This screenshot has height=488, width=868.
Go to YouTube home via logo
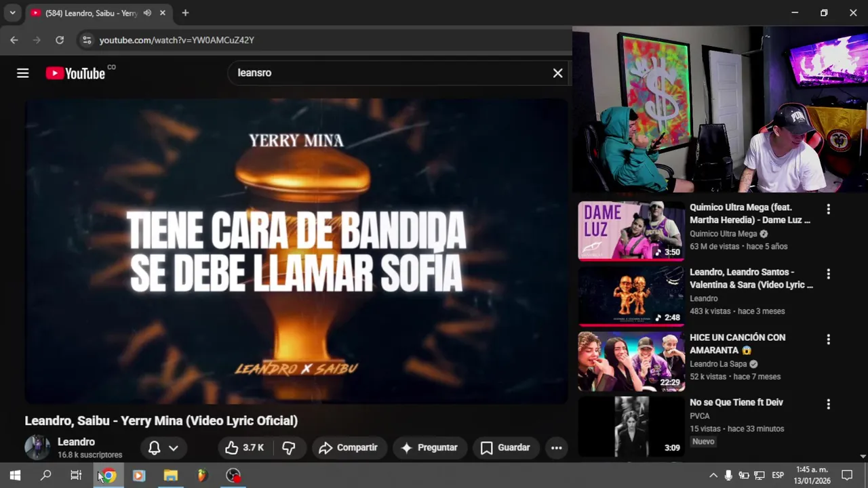[x=75, y=73]
